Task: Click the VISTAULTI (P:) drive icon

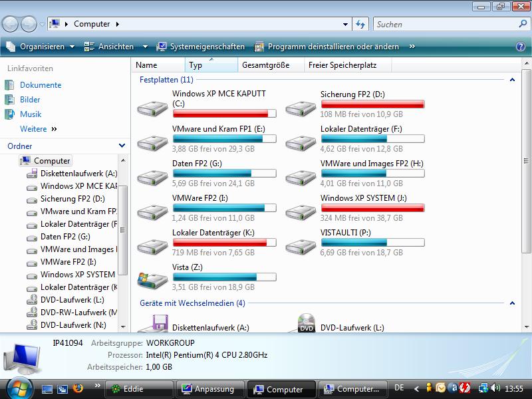Action: tap(301, 245)
